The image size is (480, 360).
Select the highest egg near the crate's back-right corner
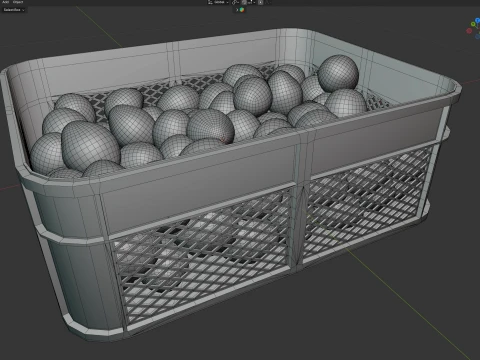click(338, 73)
